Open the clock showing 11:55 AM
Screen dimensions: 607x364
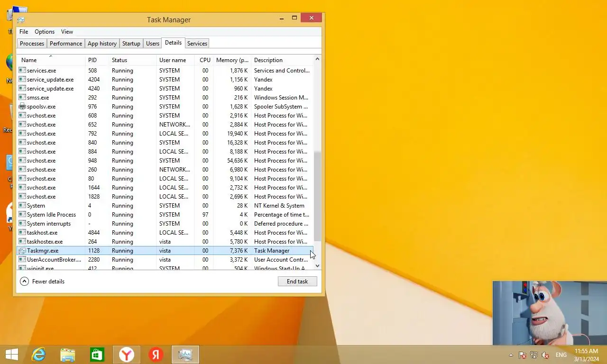[586, 355]
